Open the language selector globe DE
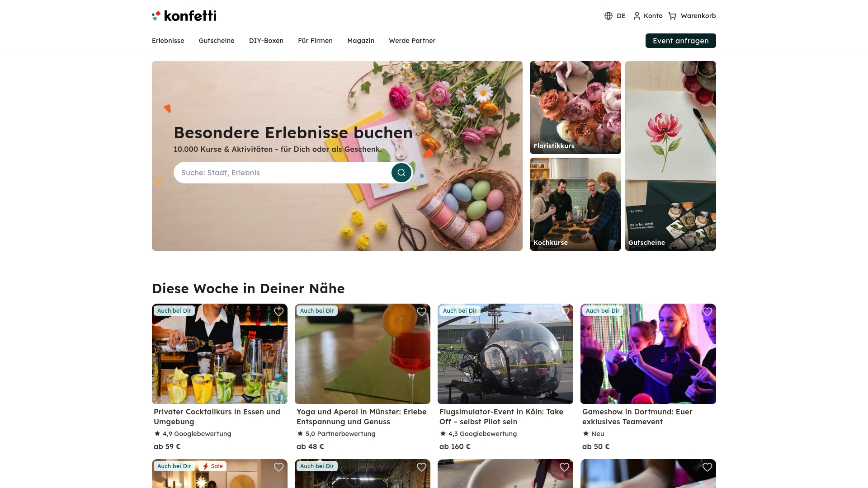Image resolution: width=868 pixels, height=488 pixels. 615,16
